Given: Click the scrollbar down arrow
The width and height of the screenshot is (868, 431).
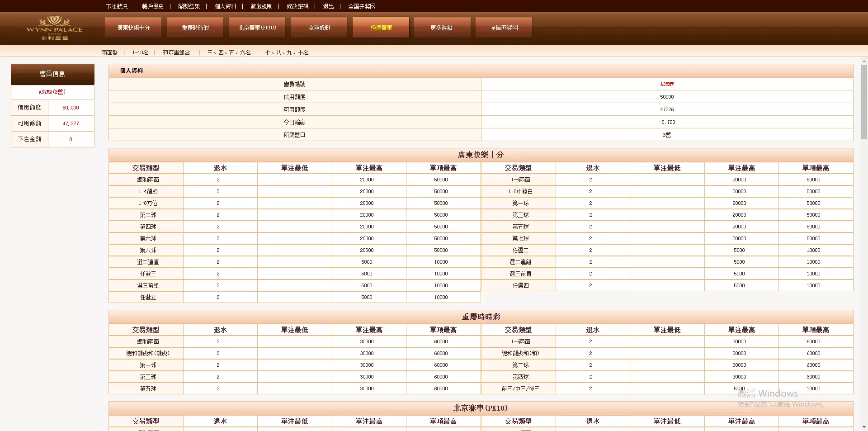Looking at the screenshot, I should 864,427.
